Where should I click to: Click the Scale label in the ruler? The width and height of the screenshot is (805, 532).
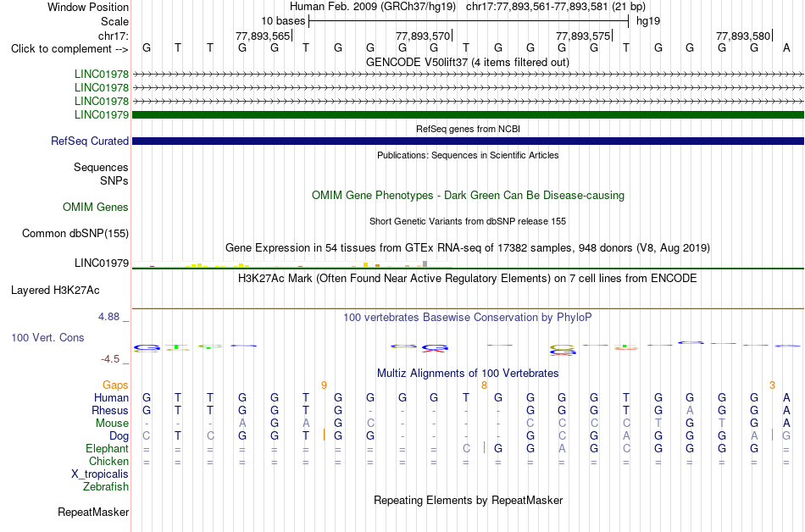click(x=114, y=21)
